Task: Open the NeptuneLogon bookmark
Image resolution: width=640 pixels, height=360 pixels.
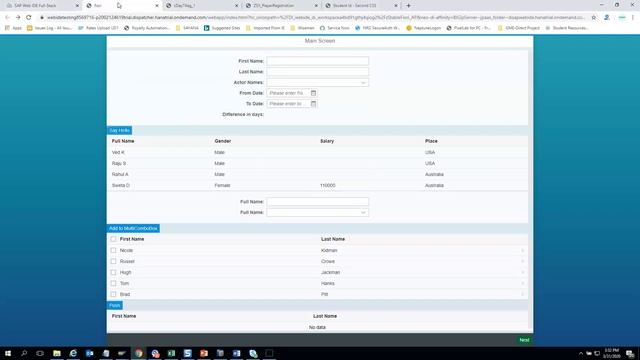Action: 424,28
